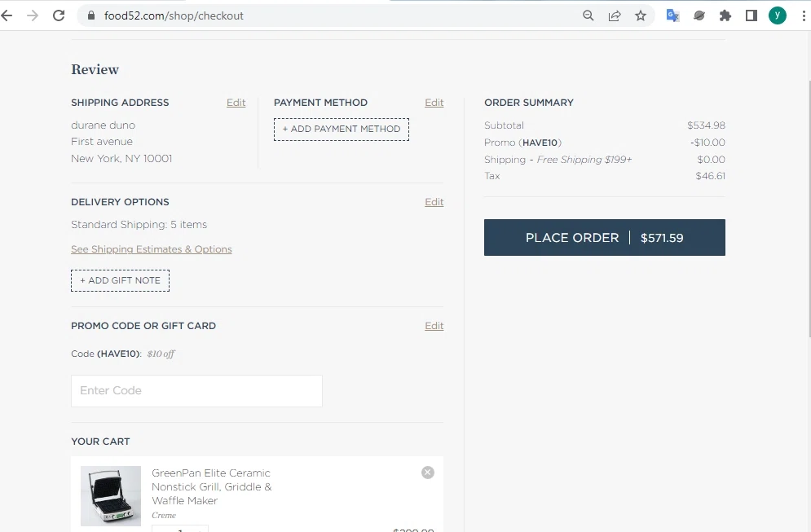
Task: Edit the shipping address
Action: tap(236, 103)
